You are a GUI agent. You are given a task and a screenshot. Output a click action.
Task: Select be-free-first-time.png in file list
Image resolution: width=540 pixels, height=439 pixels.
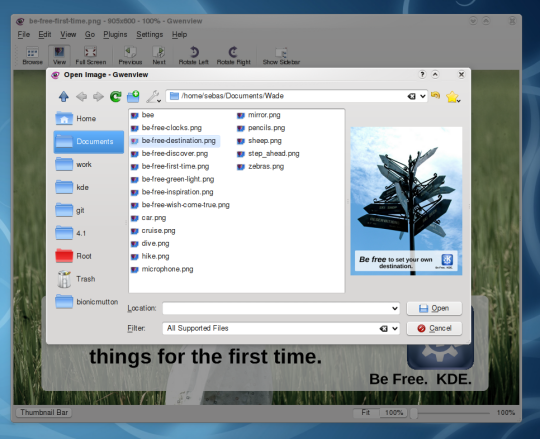[170, 167]
